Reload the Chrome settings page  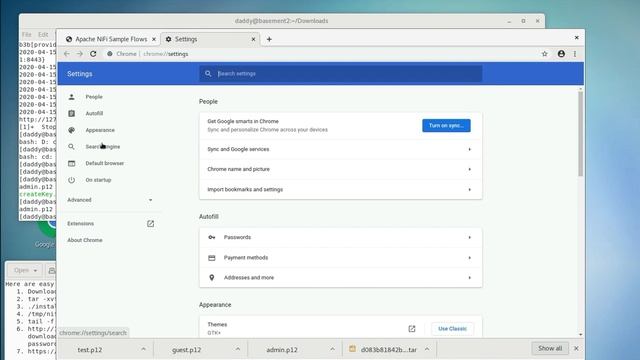(93, 54)
